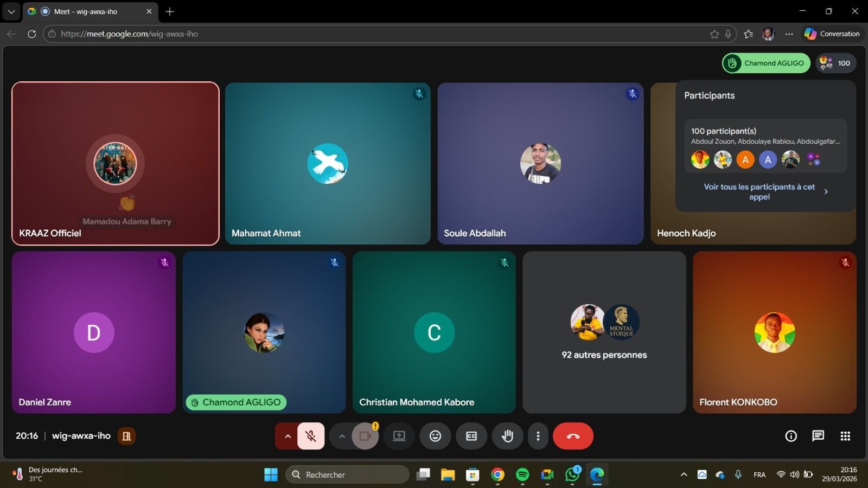868x488 pixels.
Task: Click muted mic icon on Mahamat Ahmat tile
Action: click(x=419, y=94)
